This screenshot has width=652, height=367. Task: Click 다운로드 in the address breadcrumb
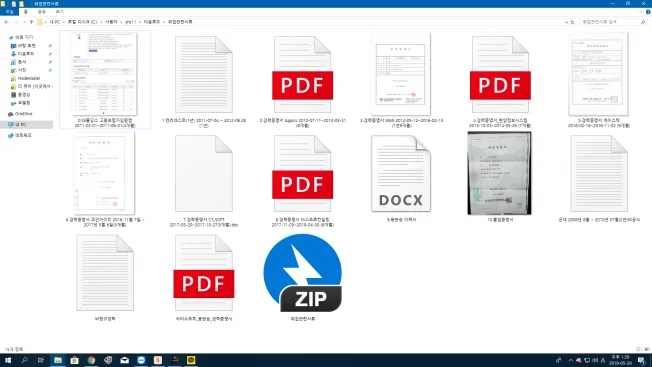click(x=152, y=22)
